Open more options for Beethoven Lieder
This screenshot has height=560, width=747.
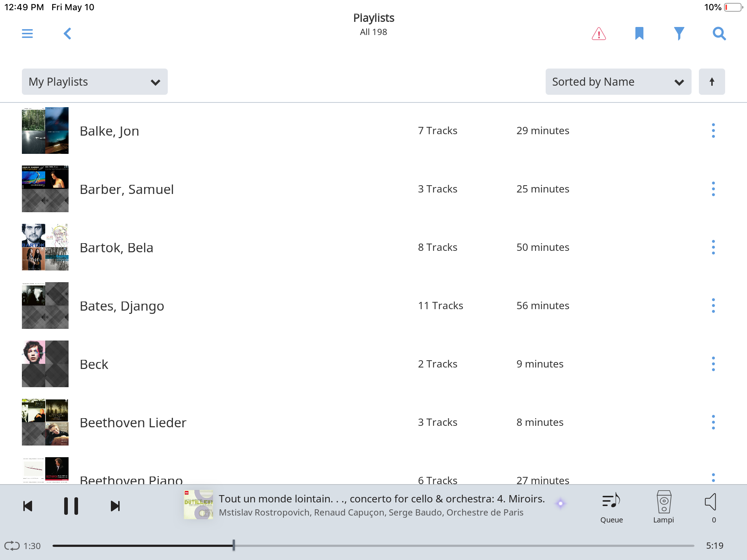click(x=713, y=422)
